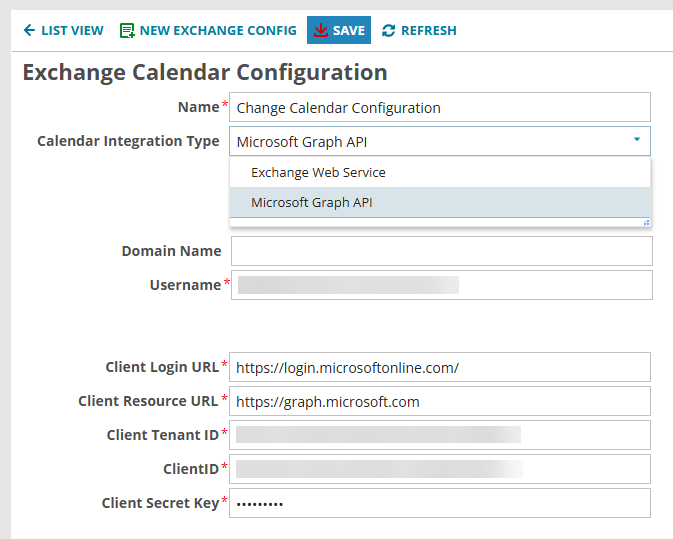Click the New Exchange Config document icon
673x539 pixels.
pyautogui.click(x=127, y=31)
